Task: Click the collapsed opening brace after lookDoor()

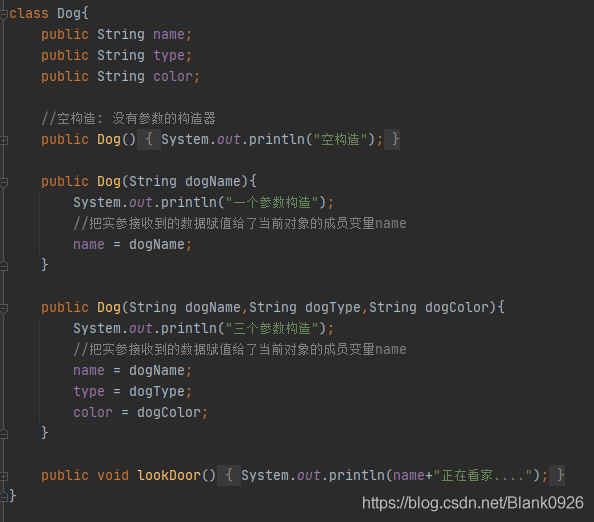Action: [229, 475]
